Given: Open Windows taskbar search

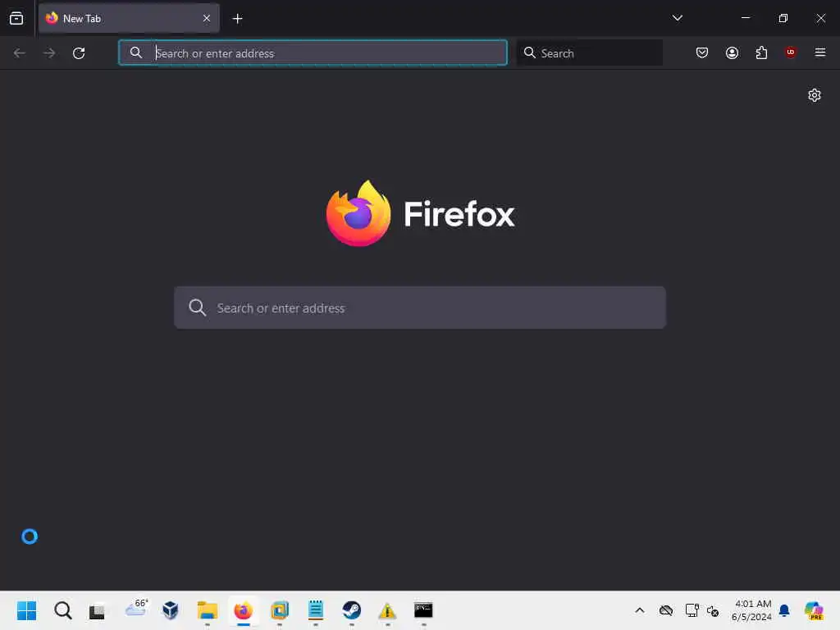Looking at the screenshot, I should [x=62, y=610].
